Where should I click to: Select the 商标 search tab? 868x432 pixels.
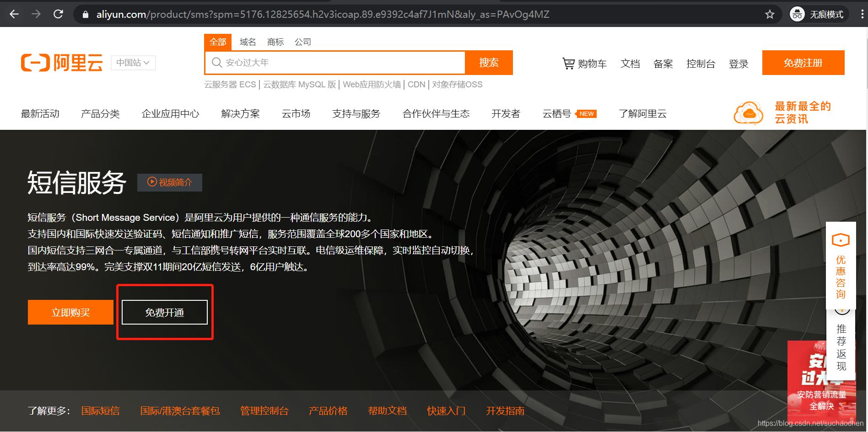pos(275,42)
